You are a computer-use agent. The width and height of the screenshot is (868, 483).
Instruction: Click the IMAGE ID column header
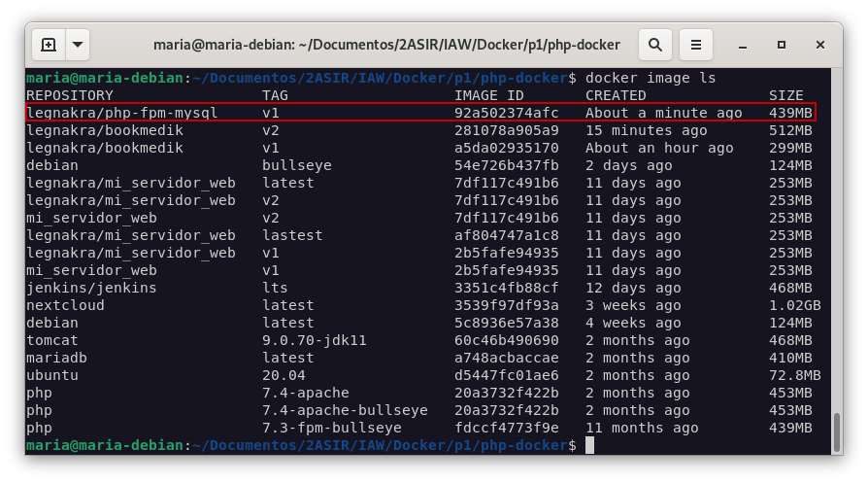pos(488,95)
